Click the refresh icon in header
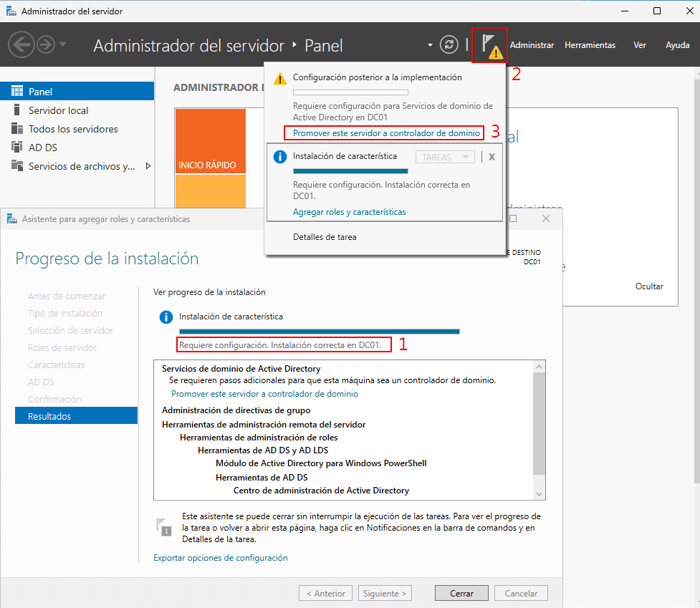The width and height of the screenshot is (700, 608). click(449, 44)
